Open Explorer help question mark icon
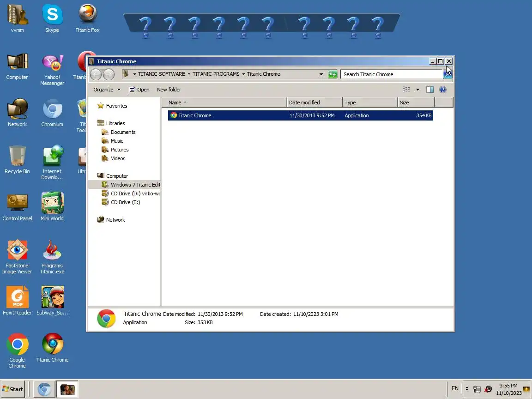532x399 pixels. 442,90
